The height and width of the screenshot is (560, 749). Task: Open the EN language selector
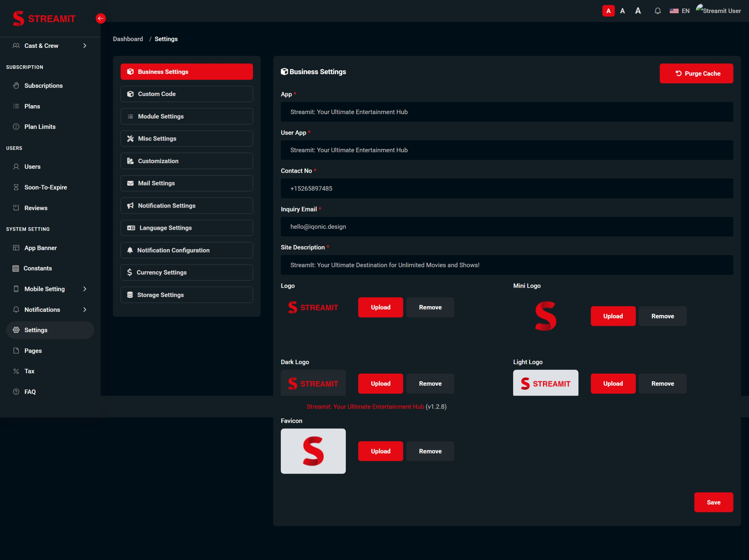coord(679,11)
